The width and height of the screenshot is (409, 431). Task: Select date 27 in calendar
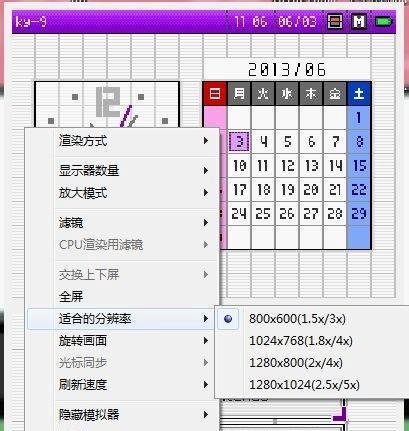(x=311, y=214)
